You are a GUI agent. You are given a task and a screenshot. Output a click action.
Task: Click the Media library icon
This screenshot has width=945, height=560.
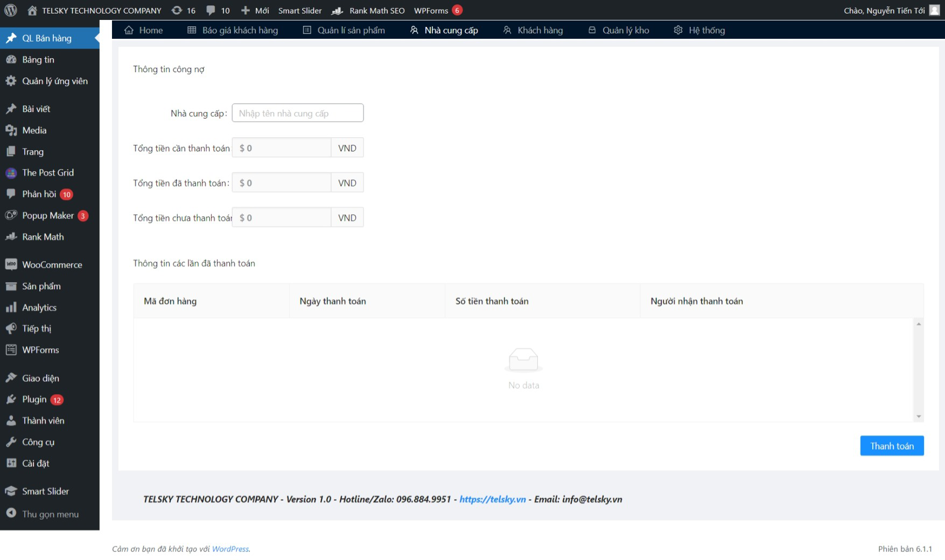(x=11, y=130)
